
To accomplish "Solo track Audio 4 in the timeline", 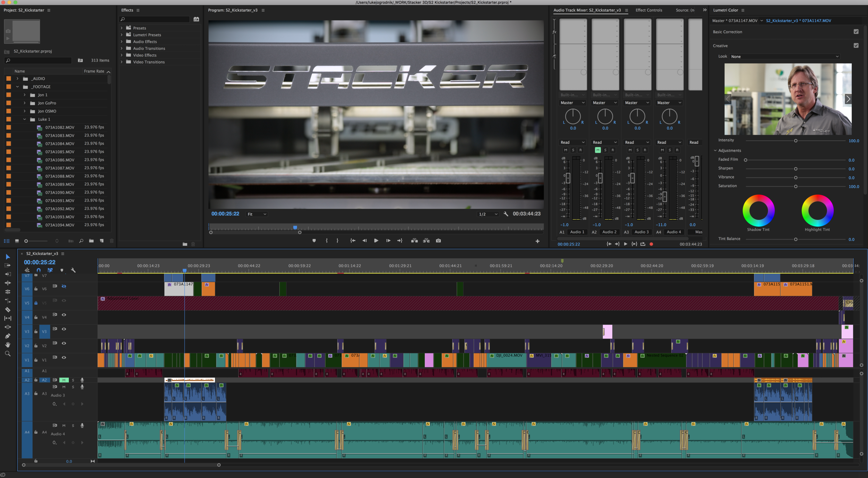I will click(73, 426).
